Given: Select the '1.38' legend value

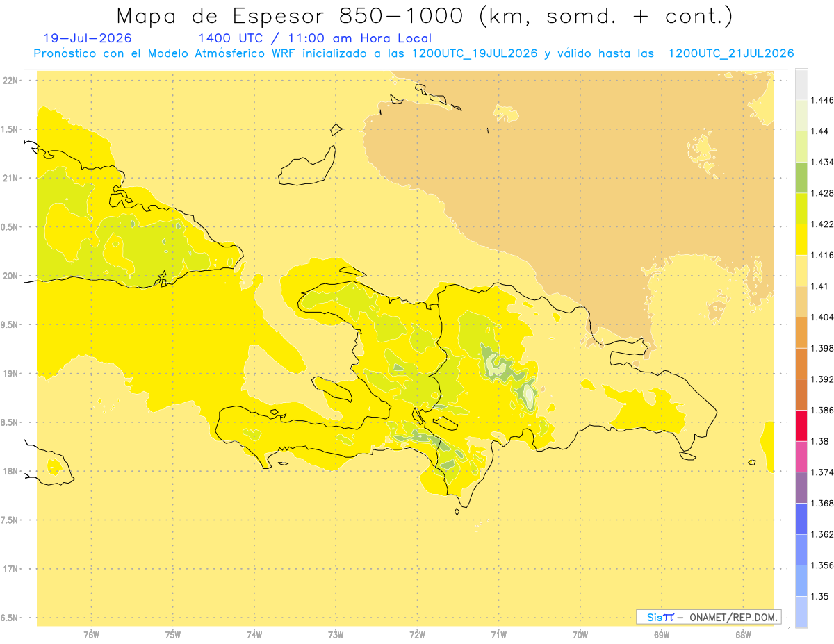Looking at the screenshot, I should (x=820, y=441).
